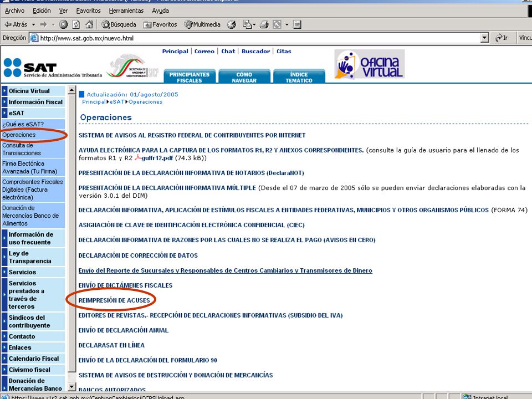The height and width of the screenshot is (399, 532).
Task: Open the Ver menu
Action: tap(63, 11)
